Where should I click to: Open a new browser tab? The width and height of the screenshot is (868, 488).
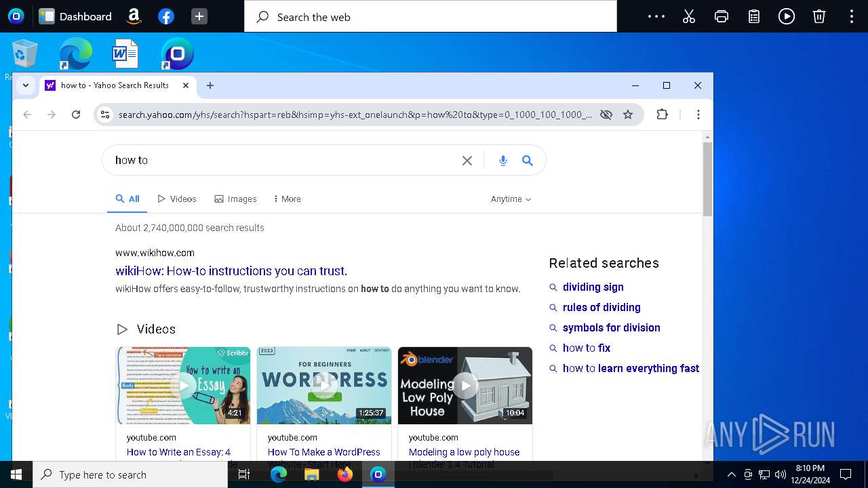click(x=210, y=85)
